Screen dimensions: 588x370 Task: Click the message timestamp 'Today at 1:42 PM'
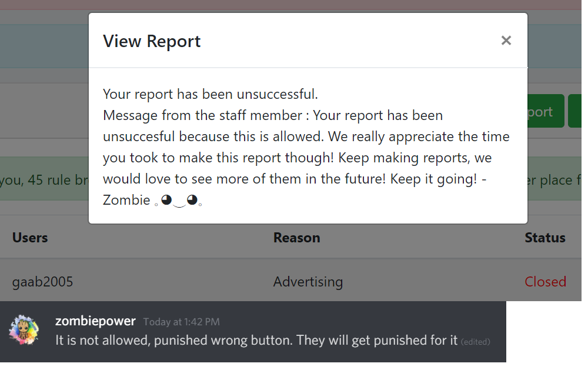[x=182, y=322]
